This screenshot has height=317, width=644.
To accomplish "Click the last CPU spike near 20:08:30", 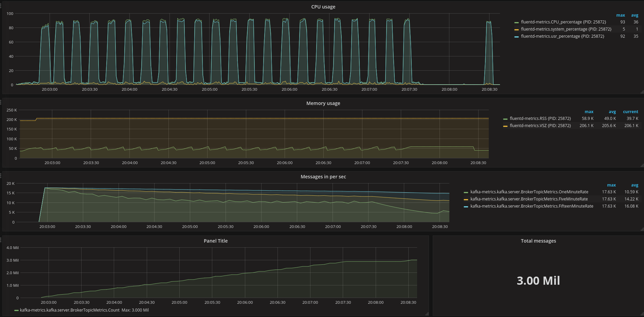I will pos(489,53).
